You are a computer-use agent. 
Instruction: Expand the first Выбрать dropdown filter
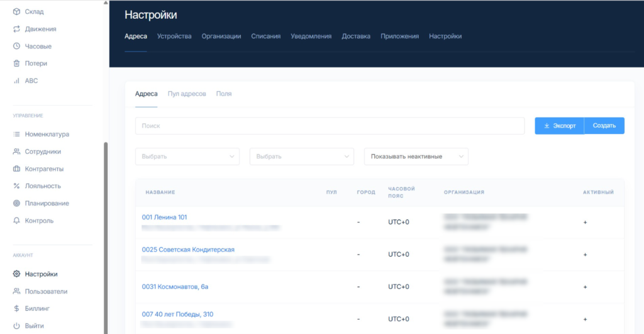click(x=187, y=157)
